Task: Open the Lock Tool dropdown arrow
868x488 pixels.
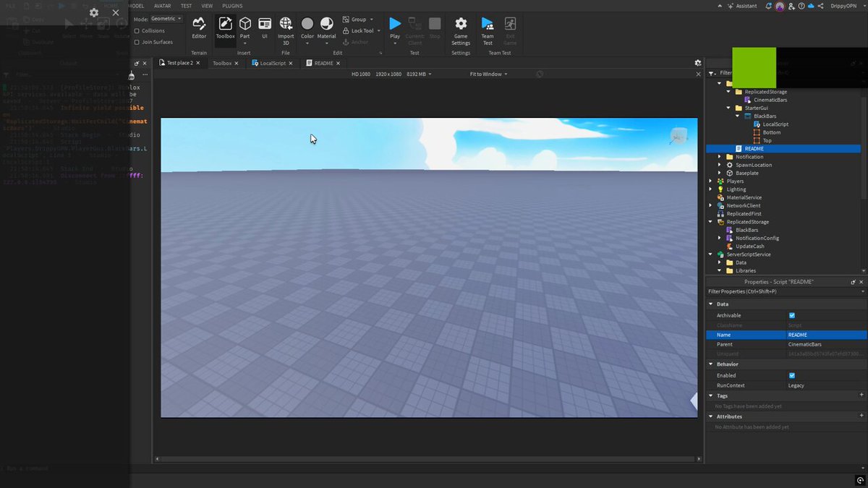Action: click(x=379, y=31)
